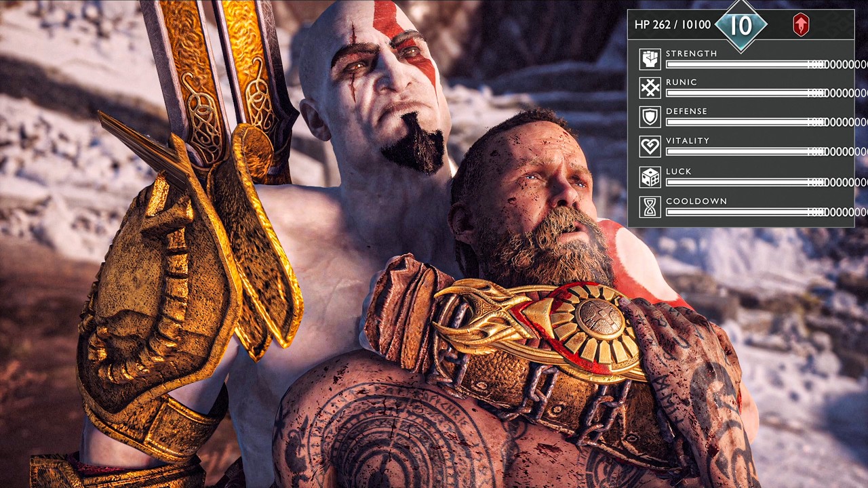Click the VITALITY label
This screenshot has height=488, width=868.
[x=688, y=141]
